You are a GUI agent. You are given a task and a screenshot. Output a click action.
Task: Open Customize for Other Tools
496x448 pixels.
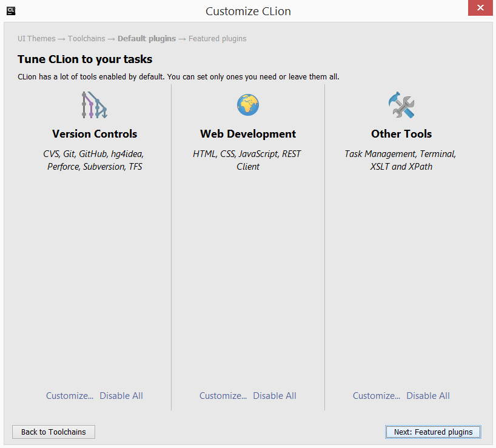pos(377,395)
